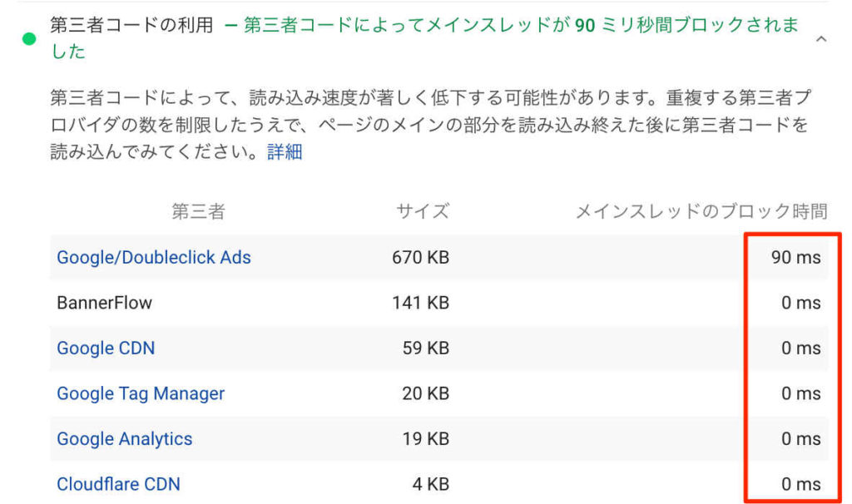Open the Google Analytics link
Image resolution: width=852 pixels, height=504 pixels.
[x=125, y=439]
